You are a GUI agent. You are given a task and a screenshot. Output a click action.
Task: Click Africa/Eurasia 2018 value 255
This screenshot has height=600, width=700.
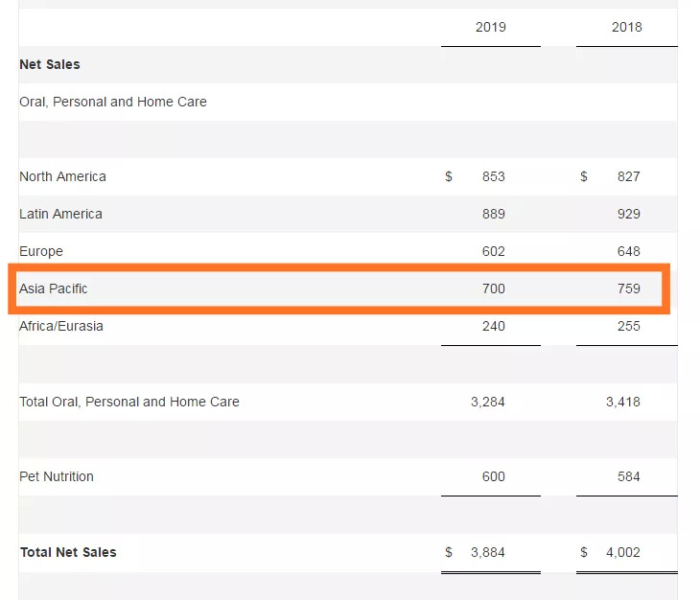pyautogui.click(x=629, y=326)
